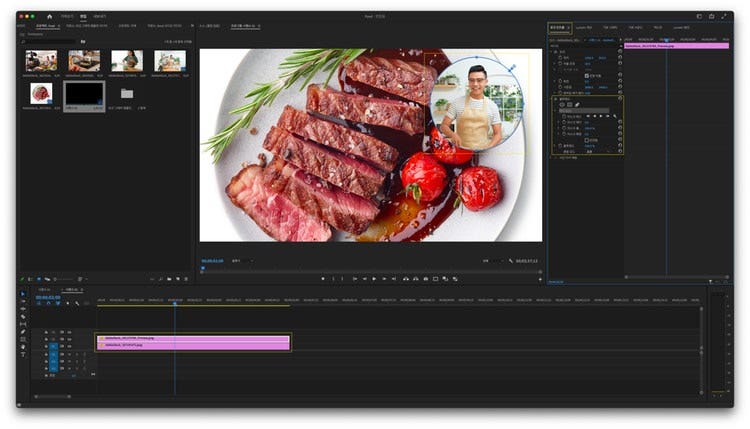Open the Effect Controls tab

558,27
